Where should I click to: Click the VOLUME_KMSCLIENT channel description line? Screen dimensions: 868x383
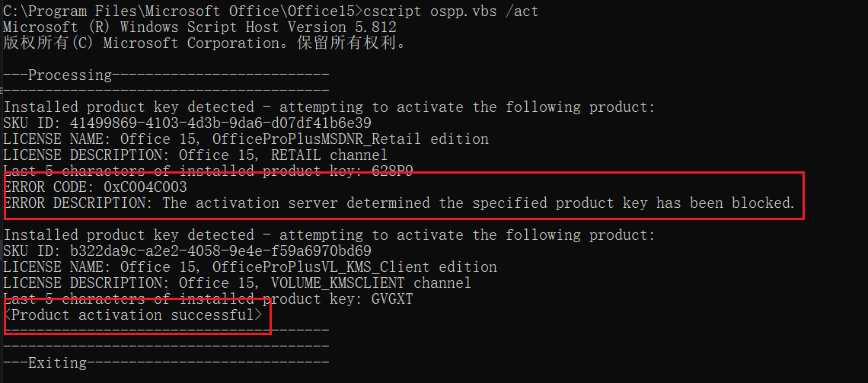(x=238, y=282)
